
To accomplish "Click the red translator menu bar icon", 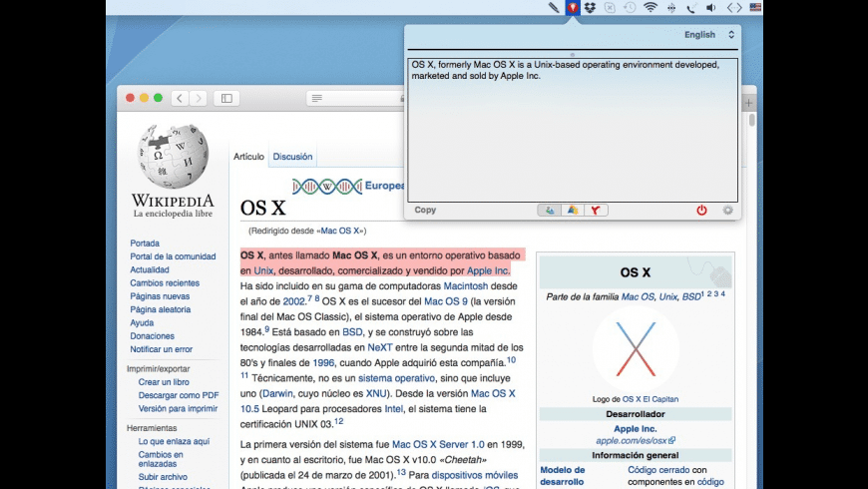I will tap(573, 7).
